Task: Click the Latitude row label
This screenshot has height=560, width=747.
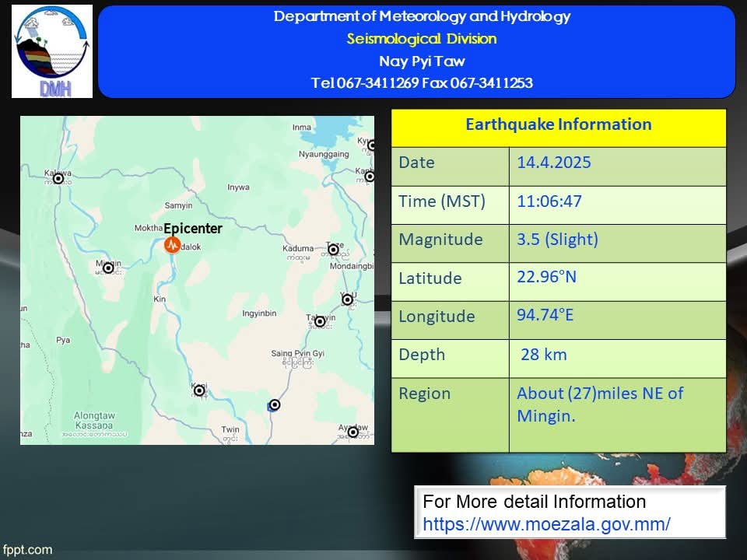Action: 430,278
